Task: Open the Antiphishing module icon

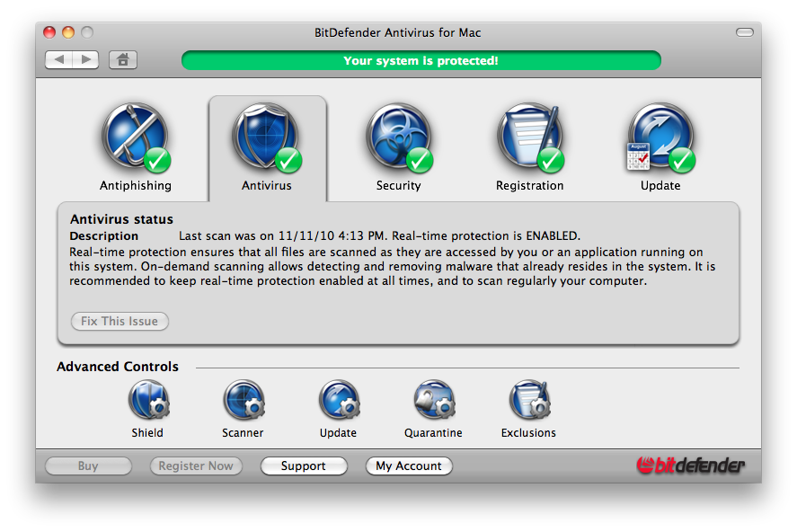Action: tap(135, 137)
